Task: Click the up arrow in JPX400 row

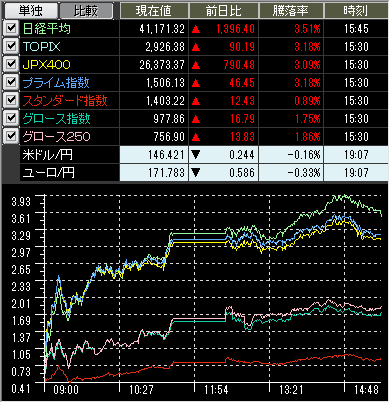Action: 196,65
